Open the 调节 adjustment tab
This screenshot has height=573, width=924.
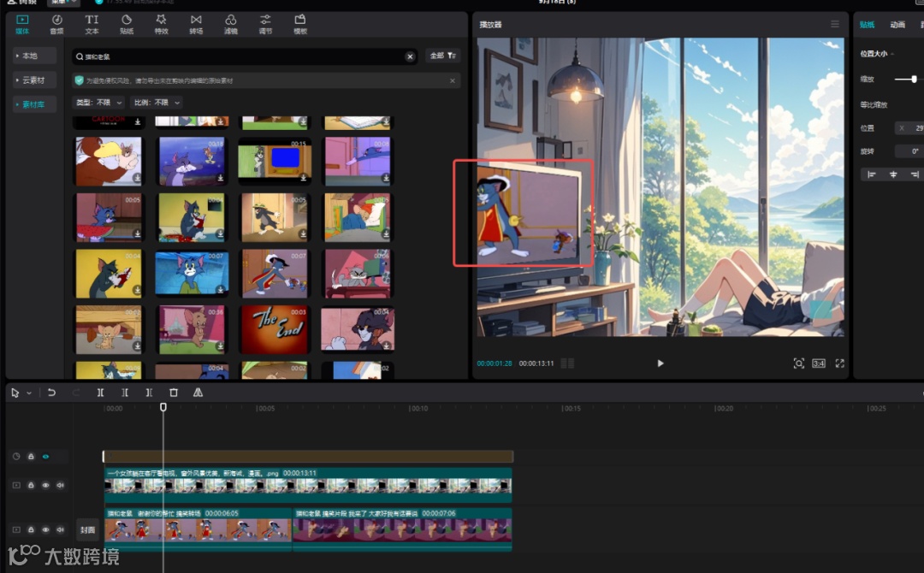tap(265, 24)
